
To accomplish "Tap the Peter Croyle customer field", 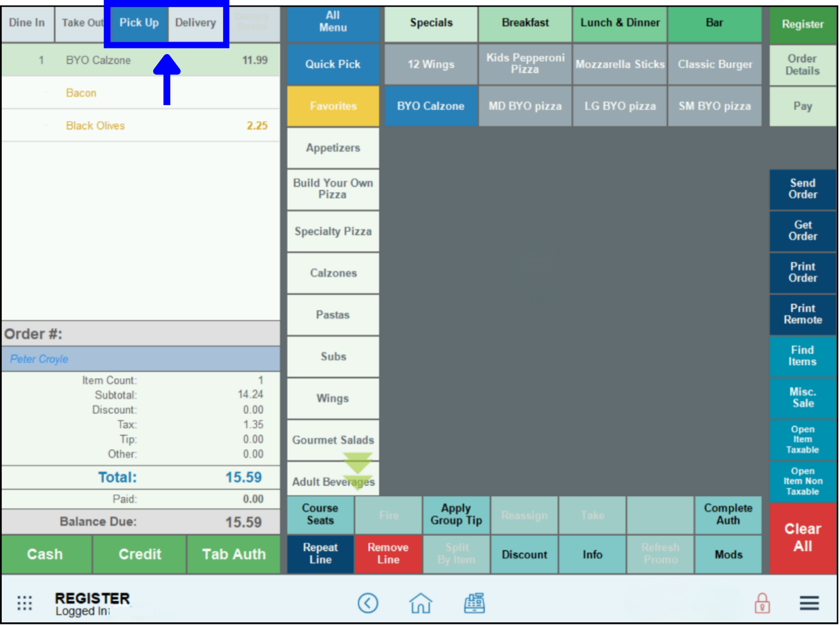I will (141, 359).
